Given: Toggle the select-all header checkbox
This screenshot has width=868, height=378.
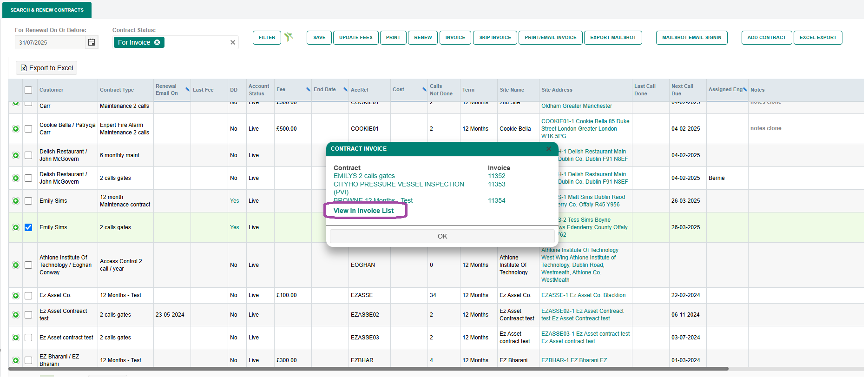Looking at the screenshot, I should [x=28, y=90].
